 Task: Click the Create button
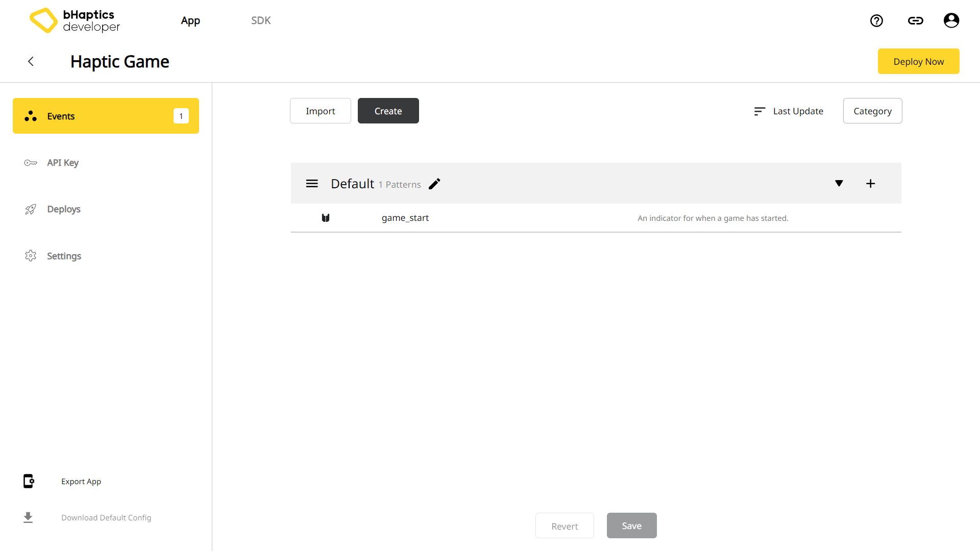pyautogui.click(x=388, y=111)
